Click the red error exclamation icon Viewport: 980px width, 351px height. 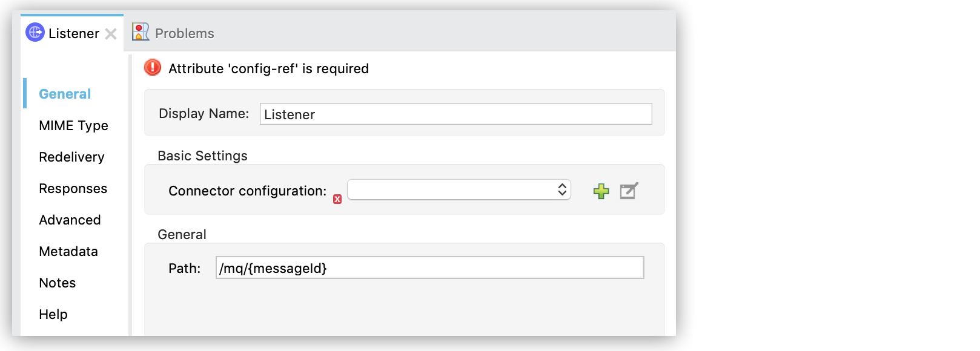(151, 68)
